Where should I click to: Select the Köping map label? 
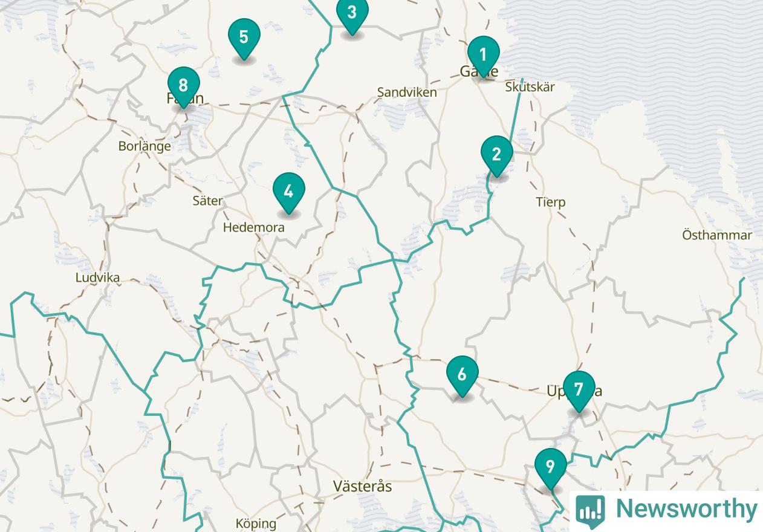pos(256,524)
